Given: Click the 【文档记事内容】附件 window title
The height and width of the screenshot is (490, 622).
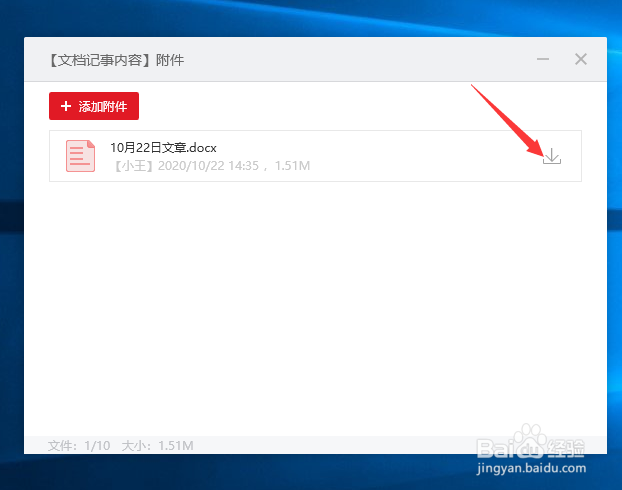Looking at the screenshot, I should (116, 60).
